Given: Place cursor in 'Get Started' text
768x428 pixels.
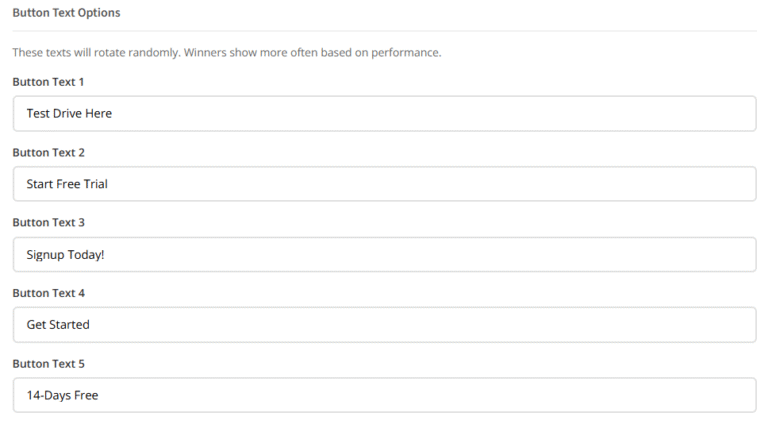Looking at the screenshot, I should click(58, 324).
